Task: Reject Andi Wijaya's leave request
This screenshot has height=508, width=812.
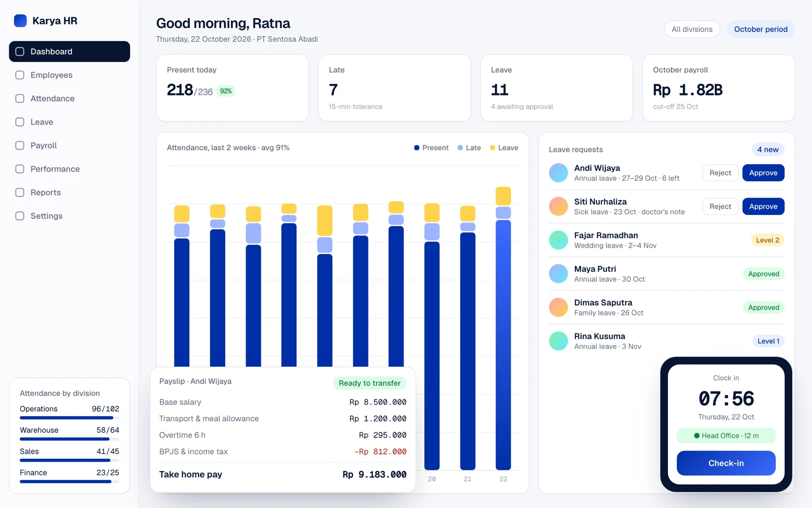Action: (720, 173)
